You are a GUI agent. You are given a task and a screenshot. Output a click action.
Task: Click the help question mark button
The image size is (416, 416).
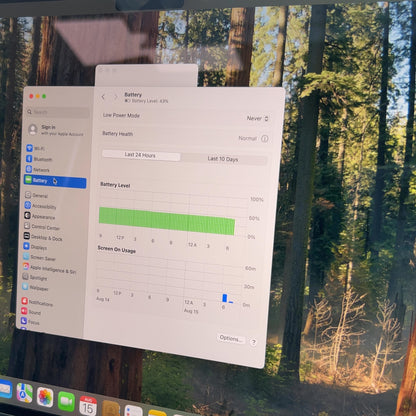pos(253,342)
